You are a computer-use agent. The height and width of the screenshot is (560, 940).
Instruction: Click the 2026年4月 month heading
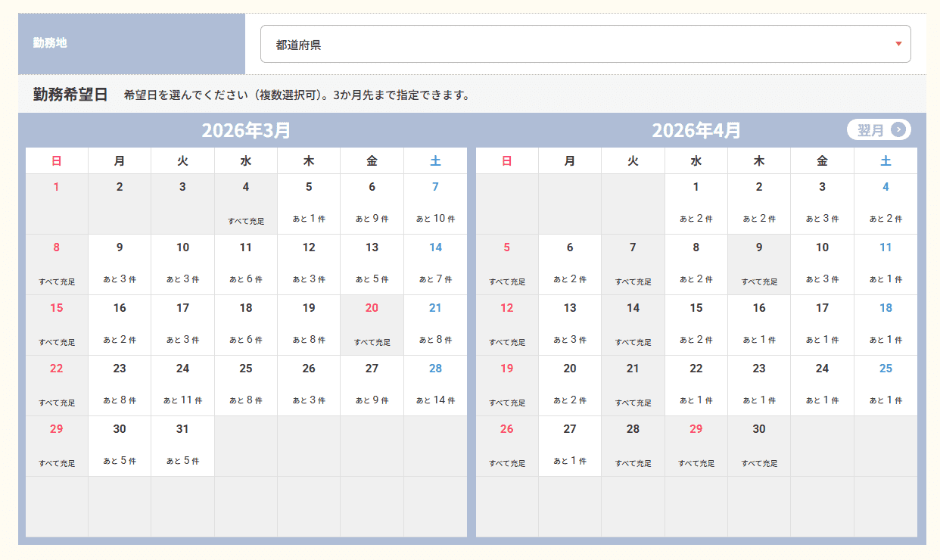[x=696, y=130]
